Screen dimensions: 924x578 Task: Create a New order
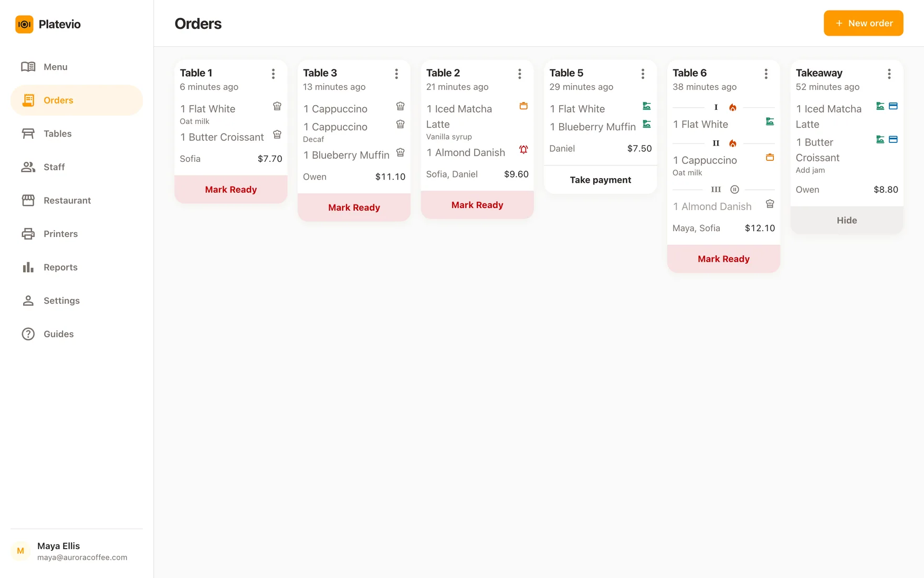point(863,23)
